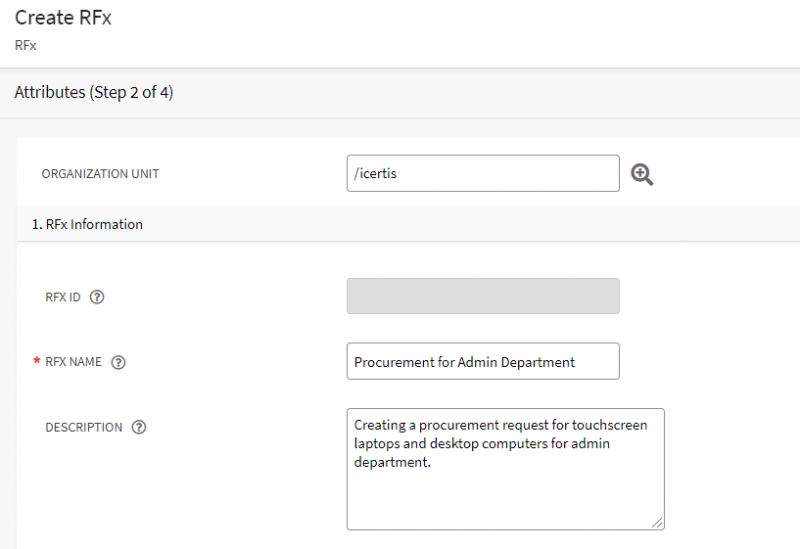This screenshot has height=549, width=800.
Task: Click the word "Procurement" in RFx Name
Action: (389, 362)
